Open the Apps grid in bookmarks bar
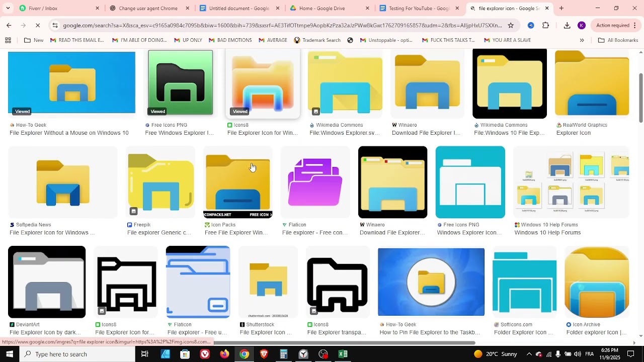Screen dimensions: 644x362 coord(8,40)
